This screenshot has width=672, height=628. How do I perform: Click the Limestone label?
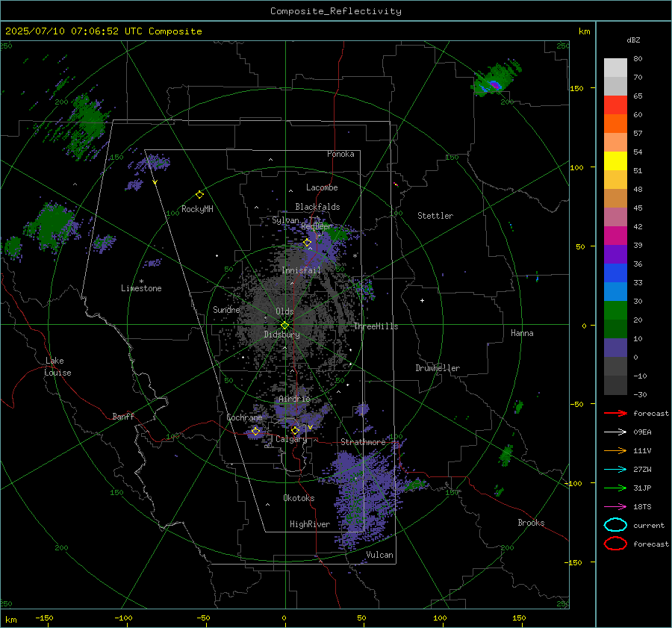point(141,288)
